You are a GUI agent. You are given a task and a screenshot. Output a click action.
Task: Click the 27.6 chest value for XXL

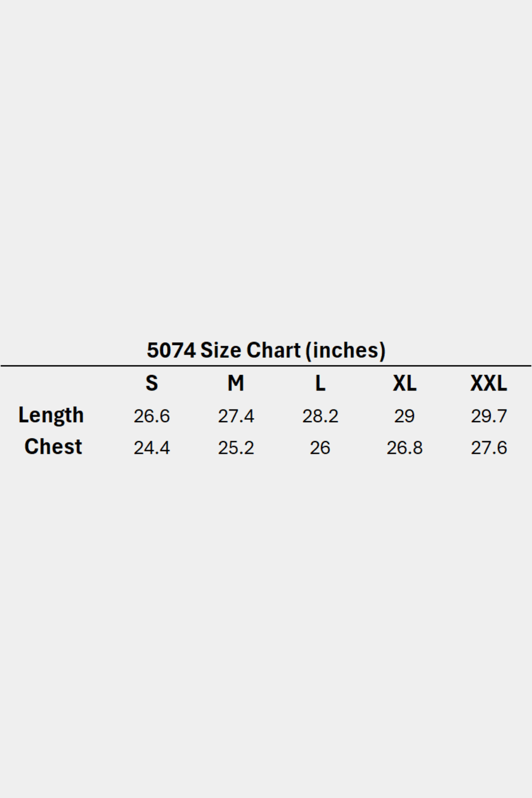[x=489, y=448]
